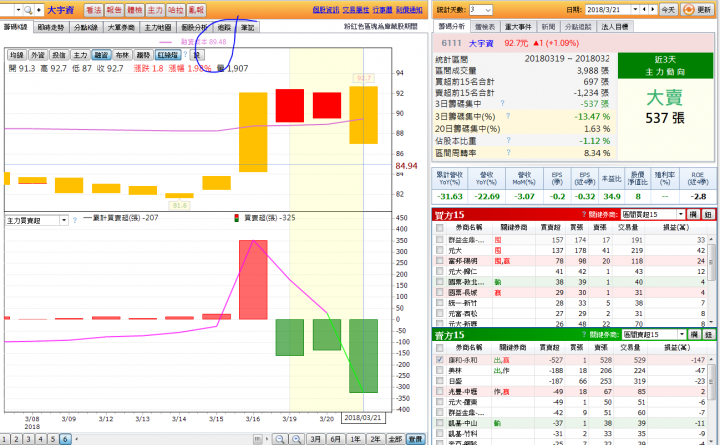Viewport: 720px width, 445px height.
Task: Check the box for 富邦-陽明 row
Action: 439,261
